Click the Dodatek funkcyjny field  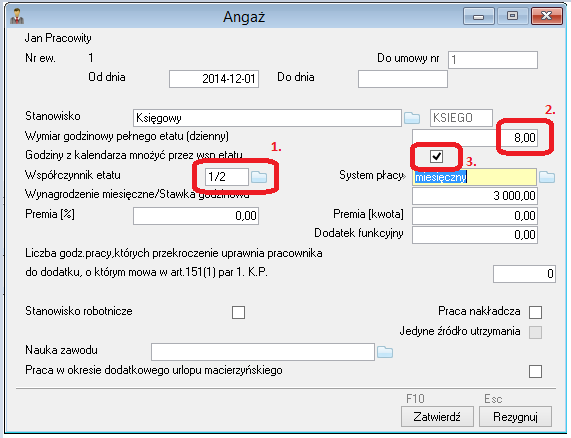pos(475,235)
